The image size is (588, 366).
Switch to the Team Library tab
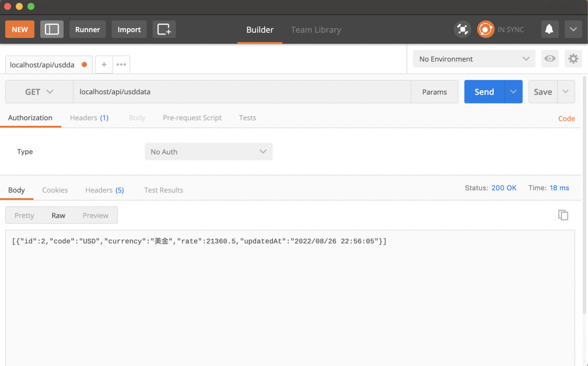click(316, 30)
